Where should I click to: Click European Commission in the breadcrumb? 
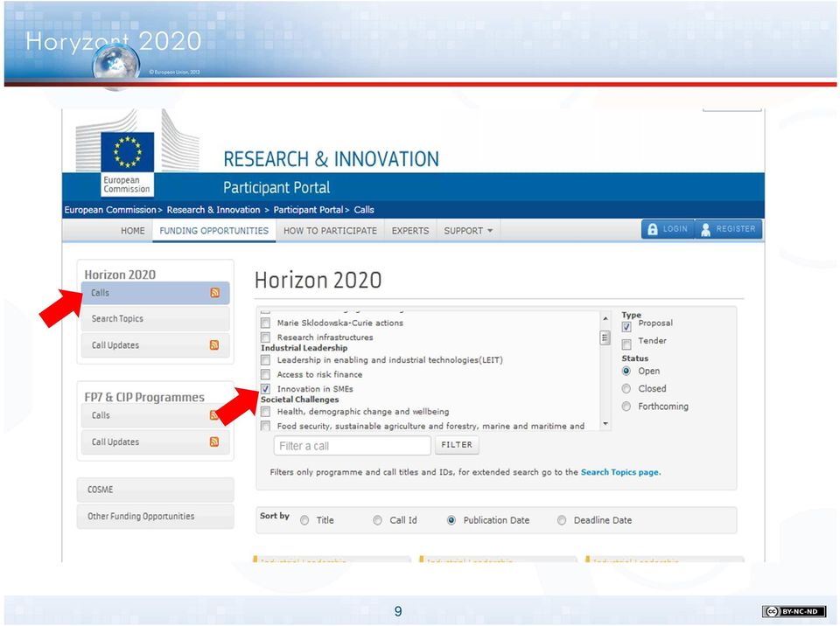pos(110,210)
